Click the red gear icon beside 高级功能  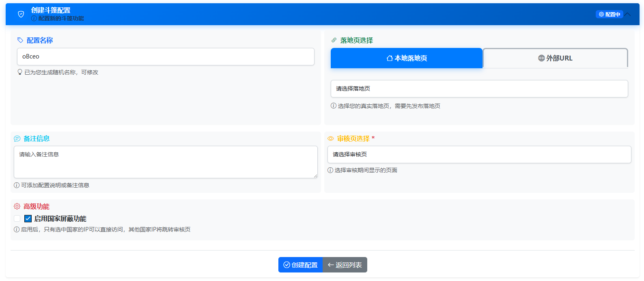coord(17,206)
